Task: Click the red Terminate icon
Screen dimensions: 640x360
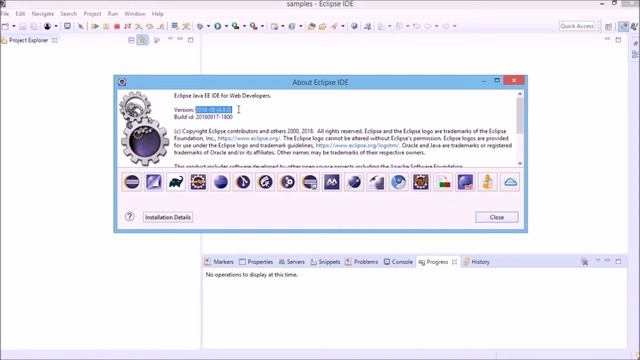Action: coord(117,26)
